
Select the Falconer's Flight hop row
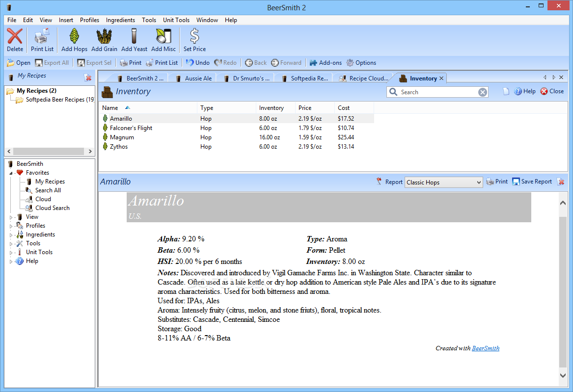[238, 128]
